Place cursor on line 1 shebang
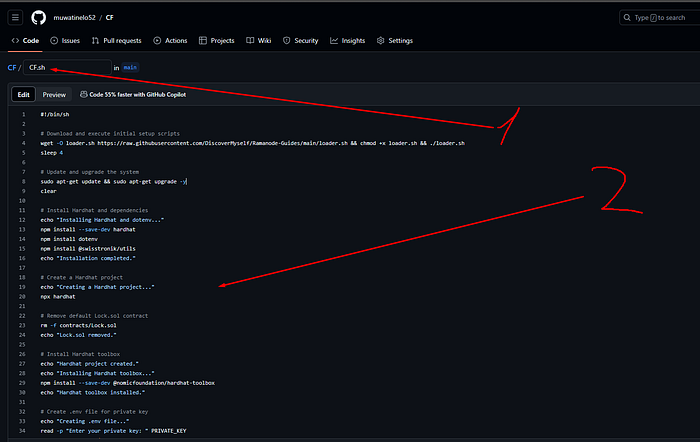 pyautogui.click(x=55, y=114)
